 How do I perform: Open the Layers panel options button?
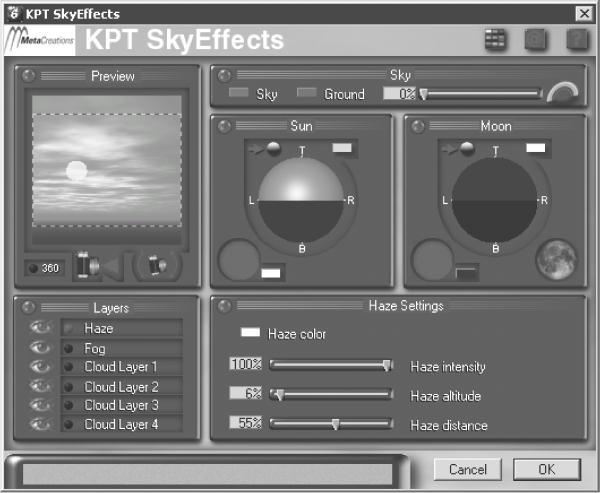29,306
